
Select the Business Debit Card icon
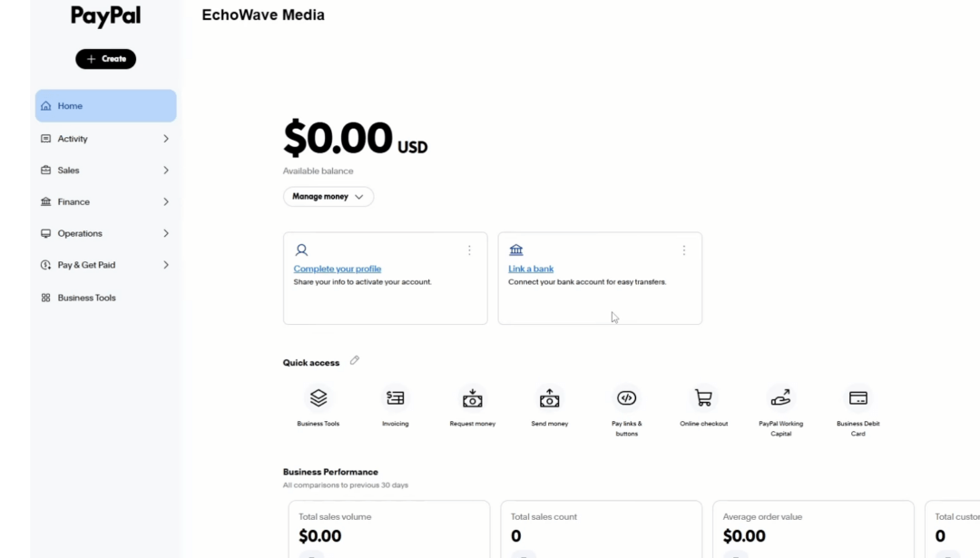click(x=857, y=397)
